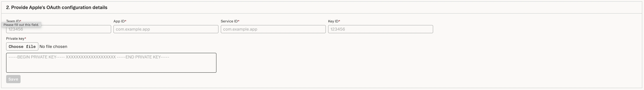Dismiss the 'Please fill out this field' tooltip
Image resolution: width=644 pixels, height=90 pixels.
pyautogui.click(x=21, y=25)
